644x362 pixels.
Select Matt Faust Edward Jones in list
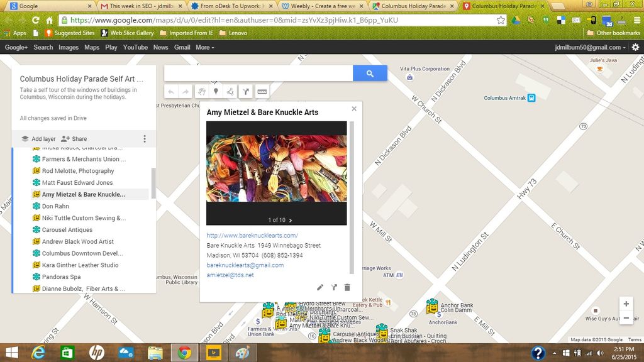77,183
